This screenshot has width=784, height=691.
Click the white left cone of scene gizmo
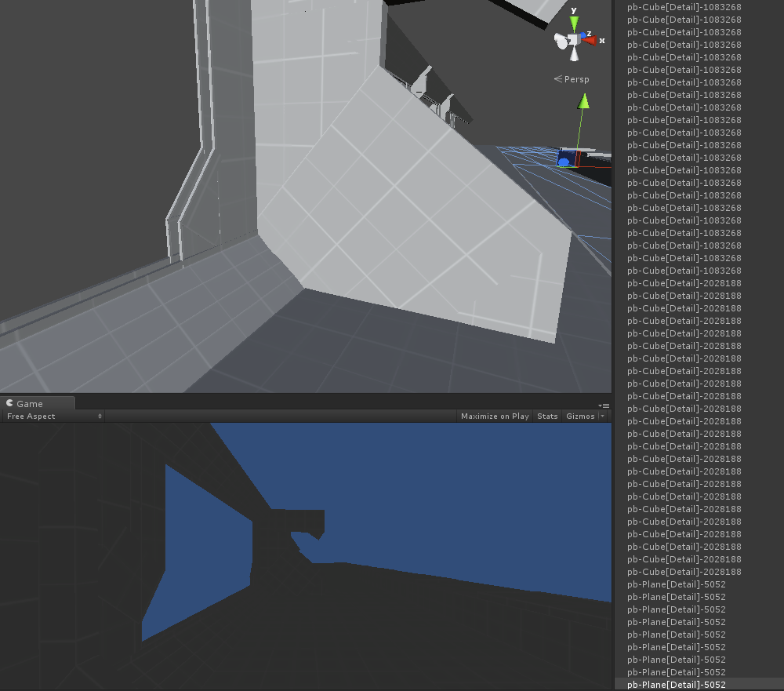pyautogui.click(x=560, y=40)
